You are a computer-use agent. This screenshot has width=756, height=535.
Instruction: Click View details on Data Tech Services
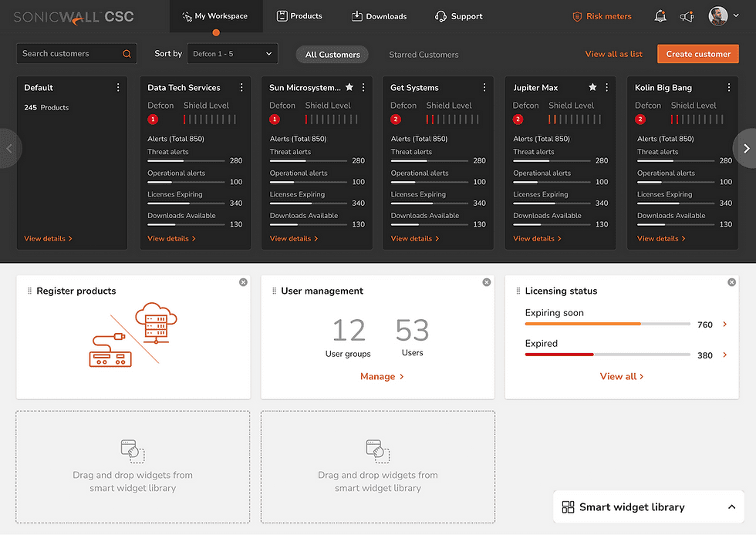171,238
